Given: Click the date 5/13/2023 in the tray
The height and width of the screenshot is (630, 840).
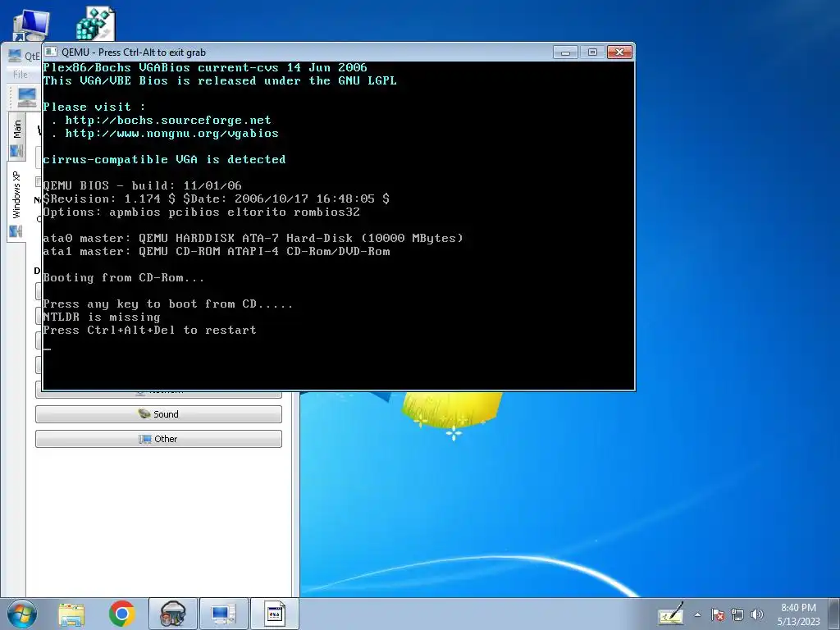Looking at the screenshot, I should [799, 622].
